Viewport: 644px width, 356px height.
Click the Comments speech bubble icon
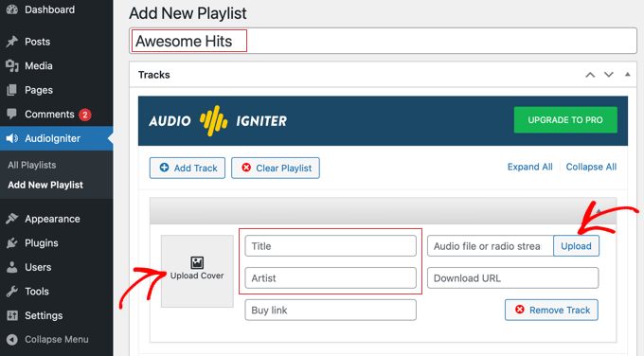[12, 114]
